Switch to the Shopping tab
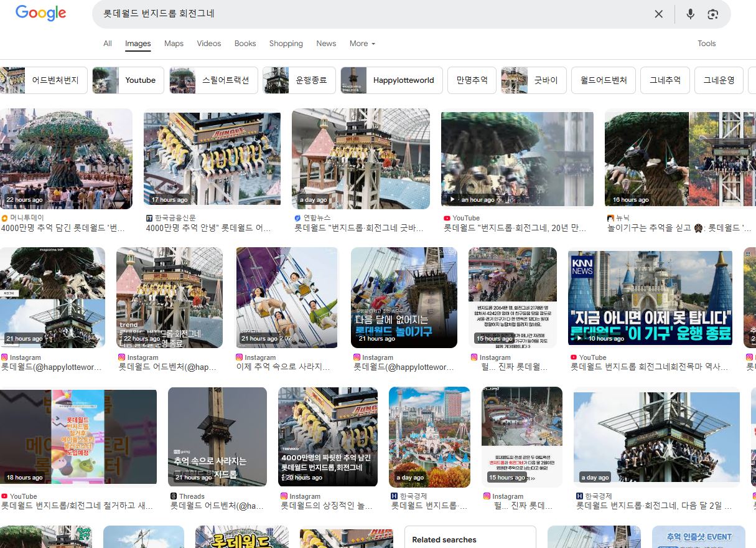 click(286, 44)
